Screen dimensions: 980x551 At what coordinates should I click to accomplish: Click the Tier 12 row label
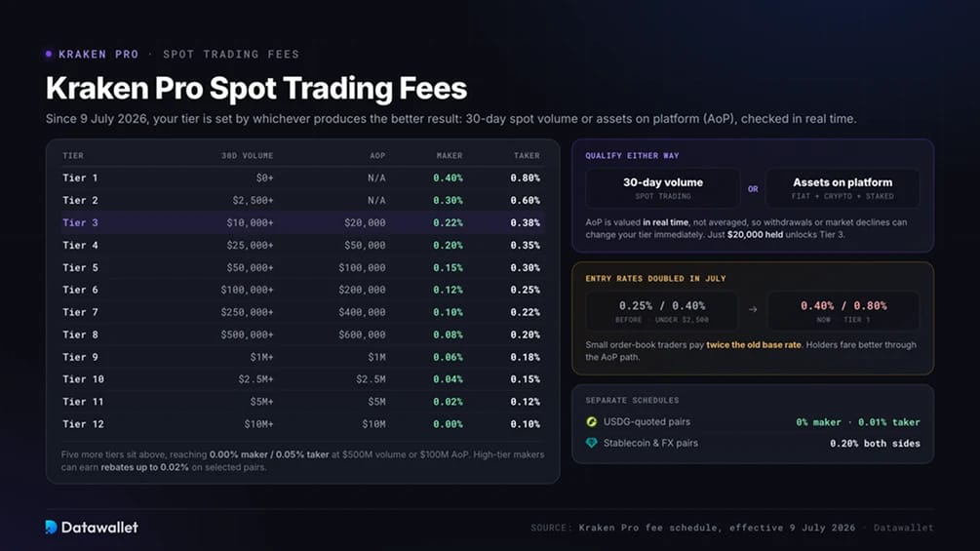tap(83, 424)
